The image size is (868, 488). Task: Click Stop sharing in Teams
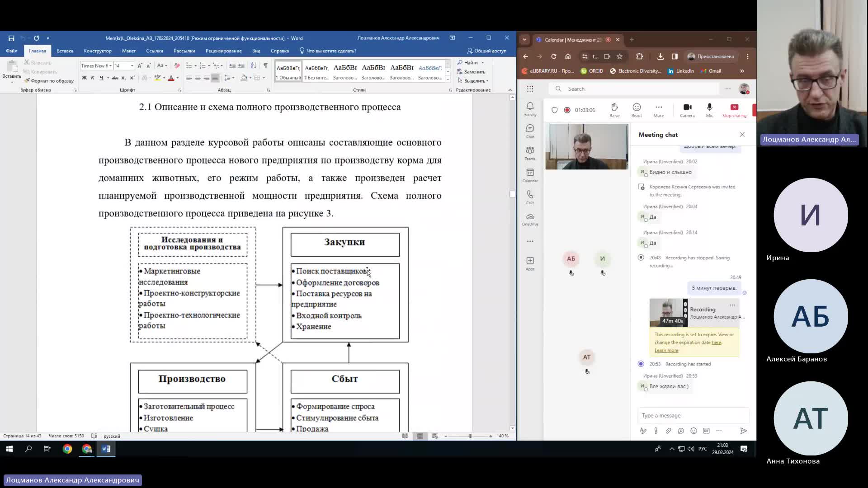[734, 110]
